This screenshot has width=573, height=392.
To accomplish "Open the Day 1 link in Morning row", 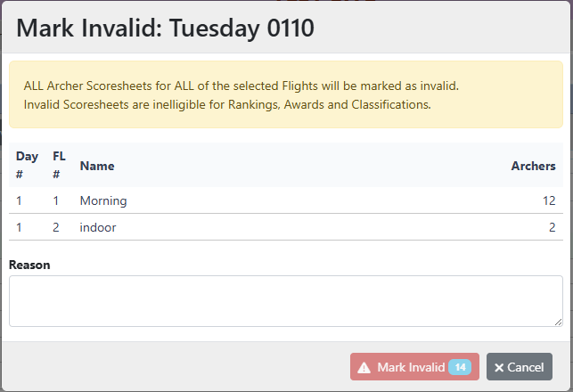I will pyautogui.click(x=20, y=200).
